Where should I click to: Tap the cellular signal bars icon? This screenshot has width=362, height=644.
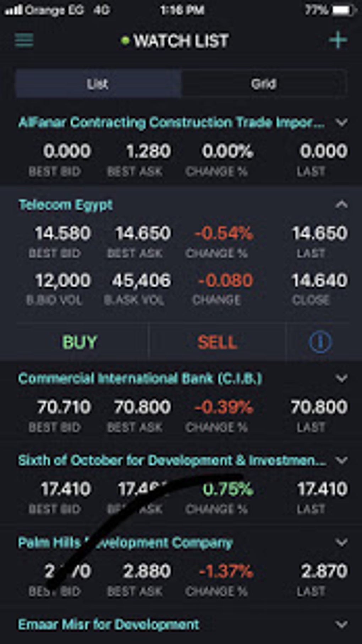click(x=13, y=10)
